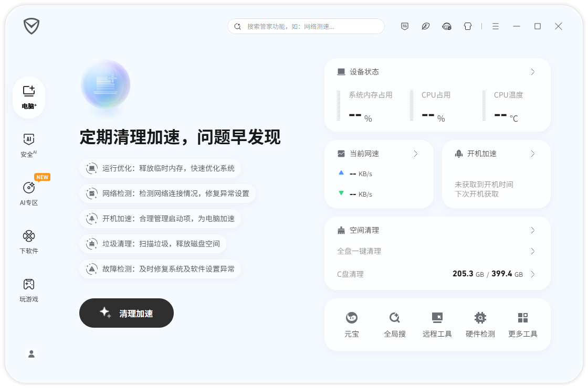Open the hamburger main menu

pos(496,26)
